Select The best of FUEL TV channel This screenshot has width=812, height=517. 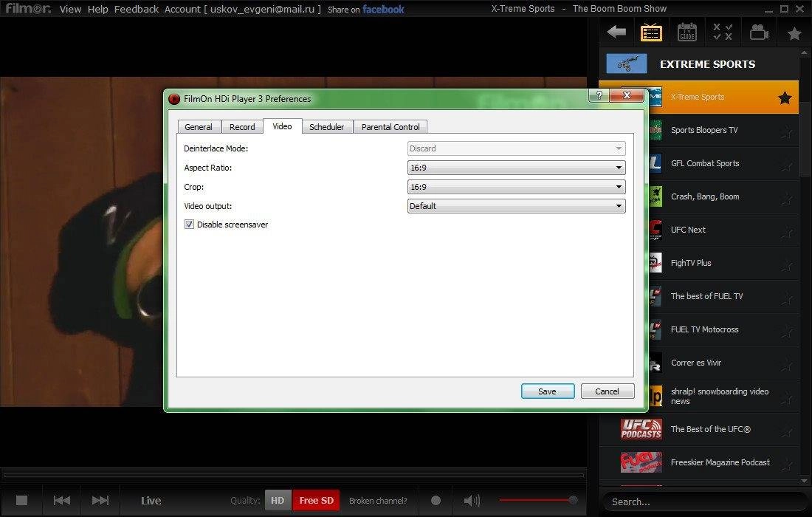click(707, 296)
